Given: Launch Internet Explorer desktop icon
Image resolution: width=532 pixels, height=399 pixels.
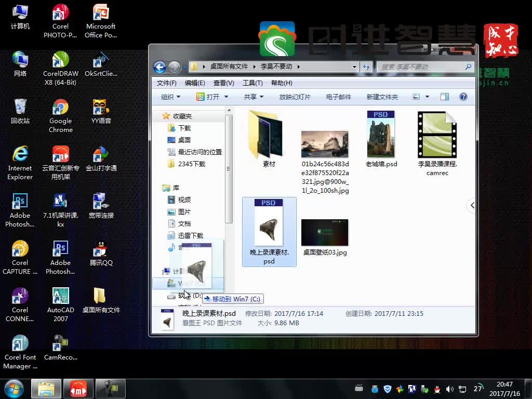Looking at the screenshot, I should (20, 163).
